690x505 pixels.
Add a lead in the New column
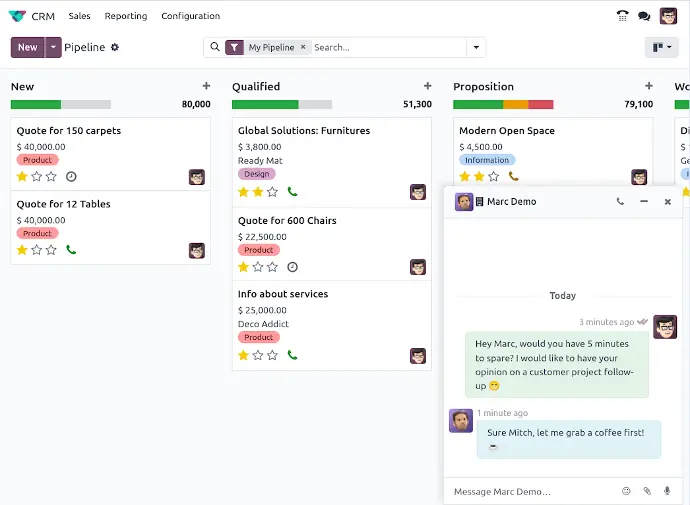tap(206, 86)
